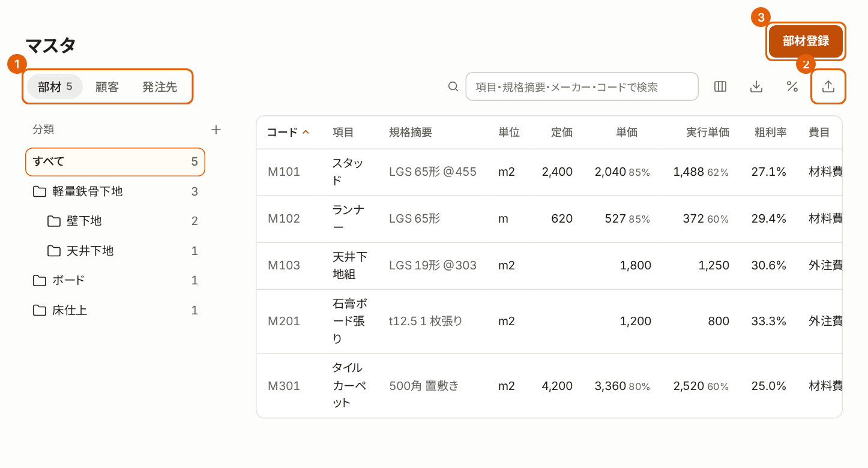The width and height of the screenshot is (868, 468).
Task: Click the search magnifier icon
Action: click(x=453, y=86)
